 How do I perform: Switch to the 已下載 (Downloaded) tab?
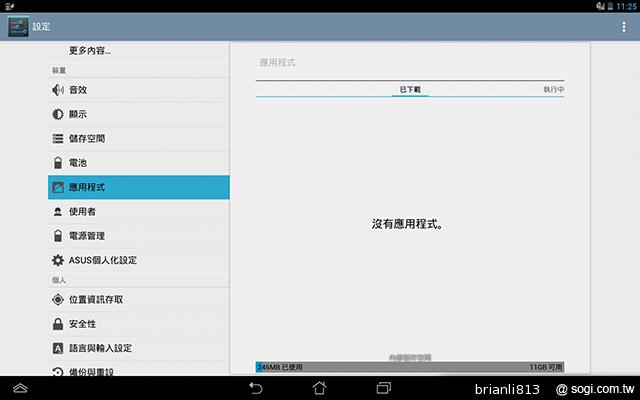pyautogui.click(x=410, y=89)
